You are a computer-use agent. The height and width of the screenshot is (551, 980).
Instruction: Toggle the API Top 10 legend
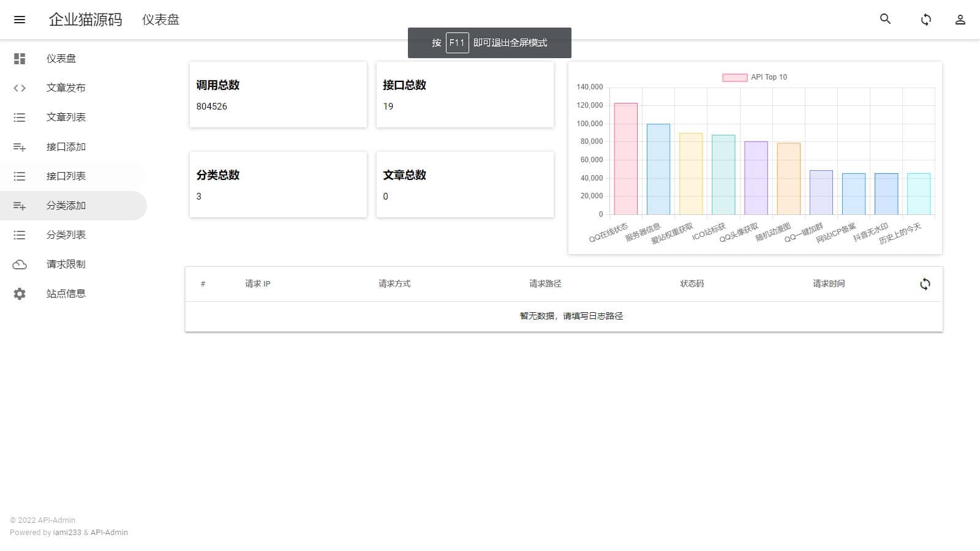[x=755, y=77]
